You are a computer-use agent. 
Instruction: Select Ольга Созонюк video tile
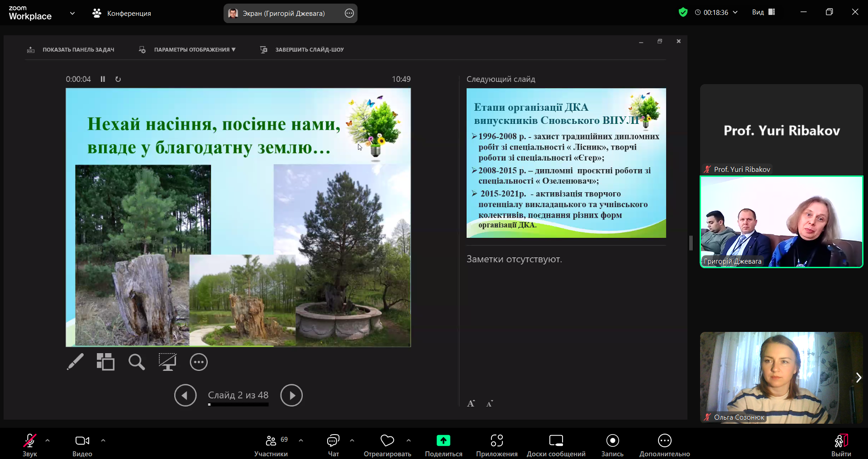tap(782, 378)
